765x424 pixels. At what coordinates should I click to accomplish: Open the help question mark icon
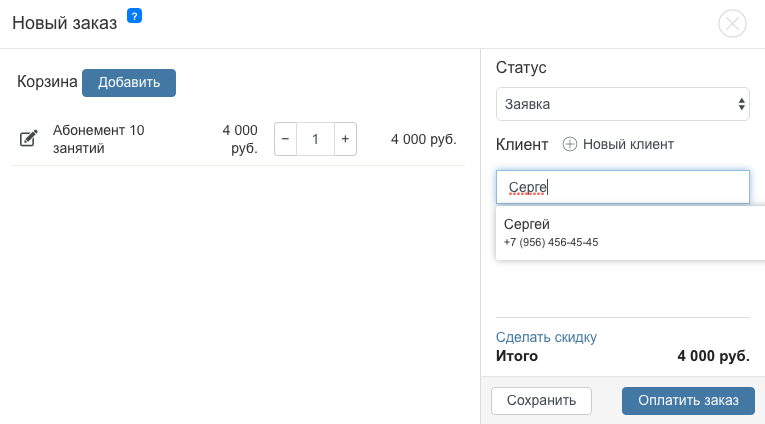[x=134, y=16]
